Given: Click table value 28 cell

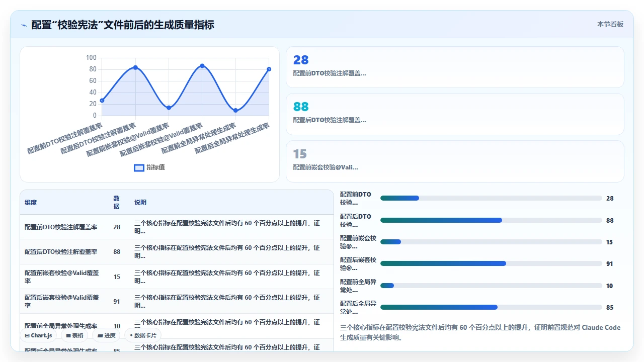Looking at the screenshot, I should tap(117, 227).
